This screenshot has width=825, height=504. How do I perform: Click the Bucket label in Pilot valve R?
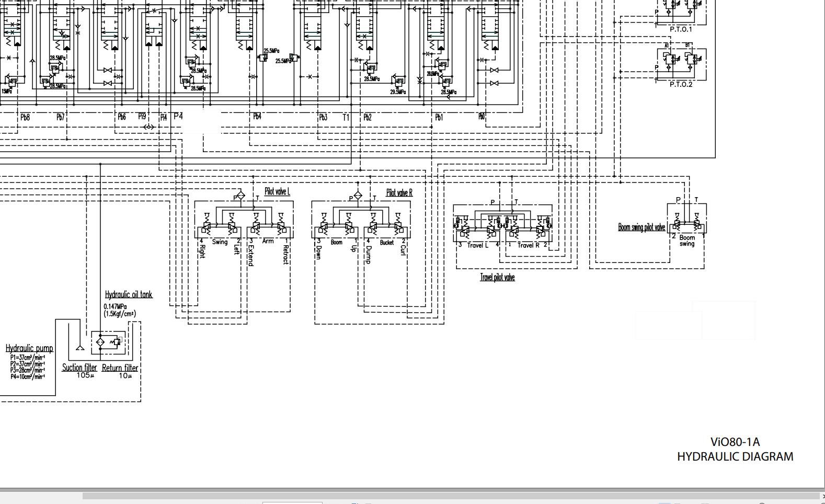(387, 243)
